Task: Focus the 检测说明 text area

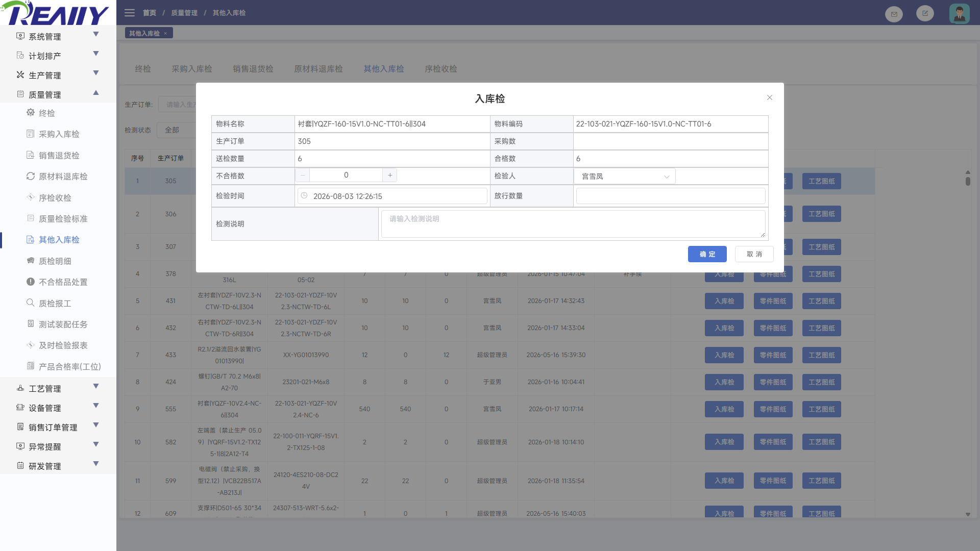Action: (x=573, y=224)
